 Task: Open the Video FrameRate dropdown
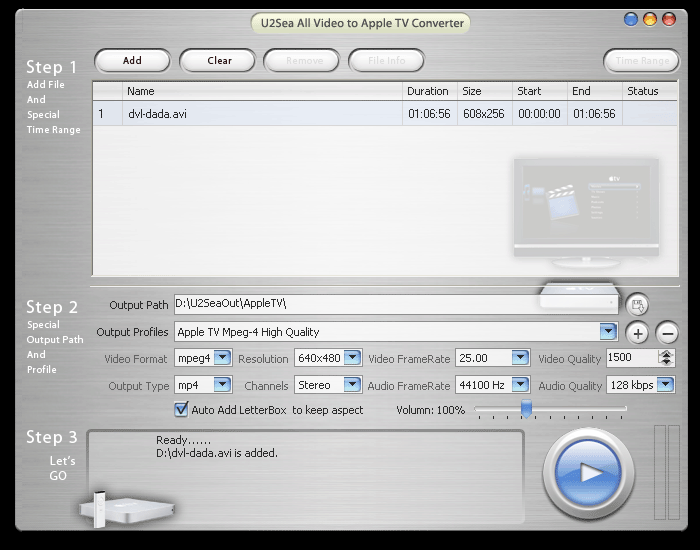pyautogui.click(x=520, y=358)
